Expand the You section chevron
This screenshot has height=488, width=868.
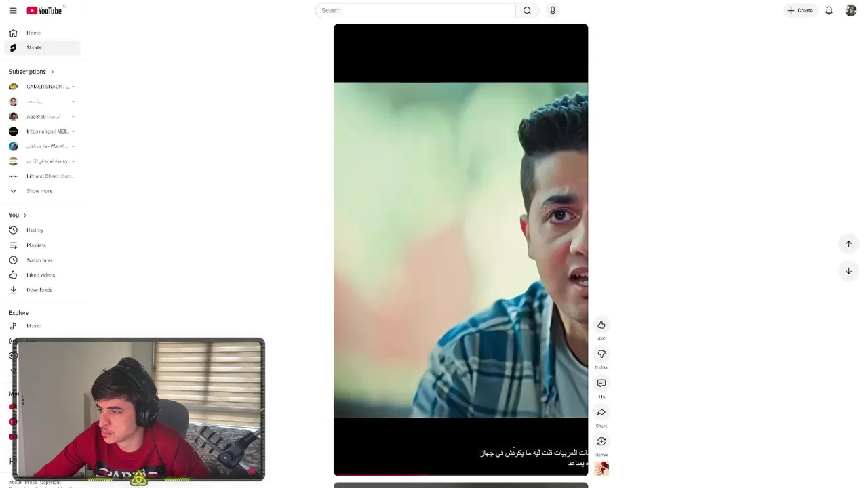tap(25, 216)
